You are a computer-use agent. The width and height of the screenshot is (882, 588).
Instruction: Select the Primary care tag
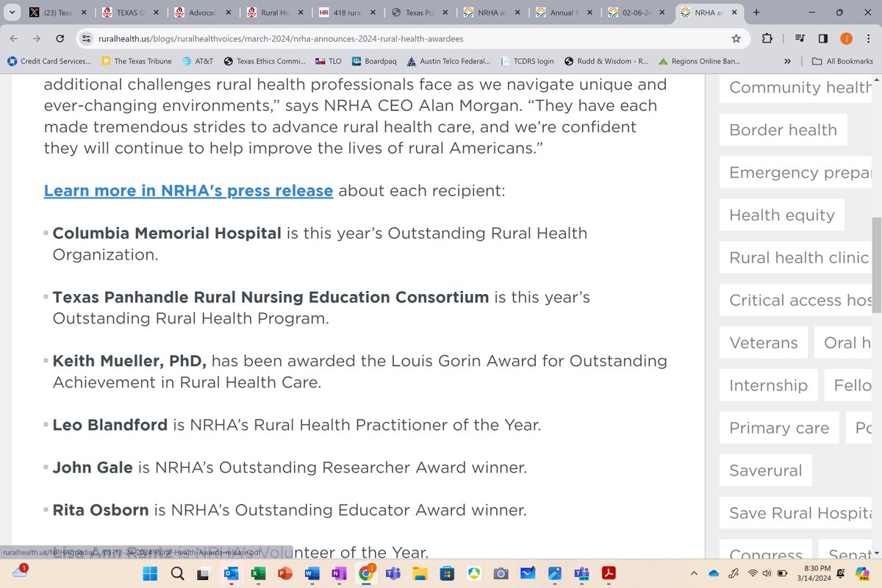point(778,429)
